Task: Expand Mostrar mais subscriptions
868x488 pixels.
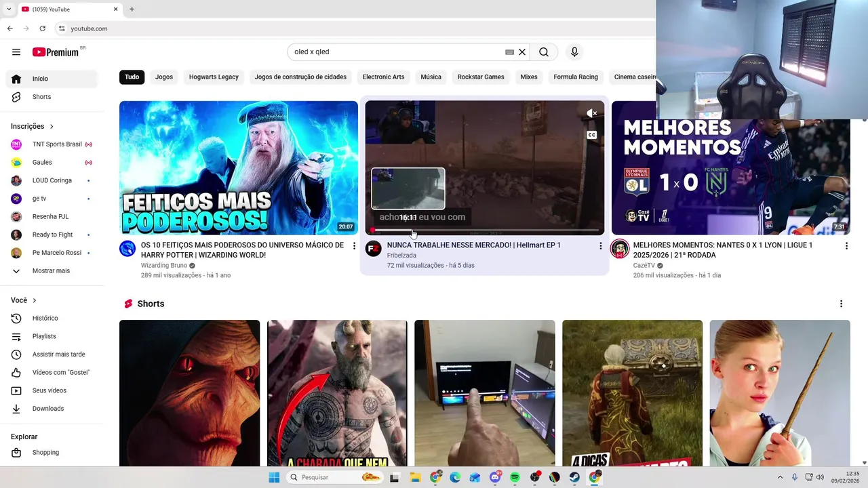Action: [52, 271]
